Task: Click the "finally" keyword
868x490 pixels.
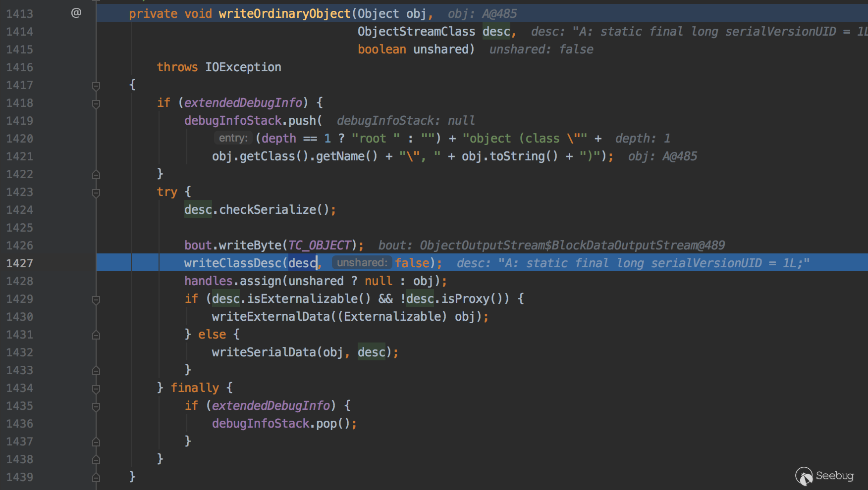Action: (195, 388)
